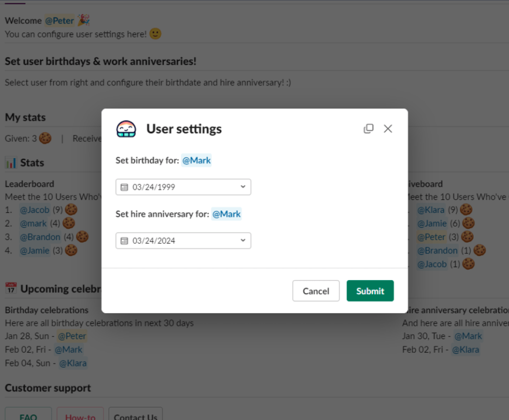The image size is (509, 420).
Task: Click calendar emoji beside Upcoming celebrations
Action: tap(11, 288)
